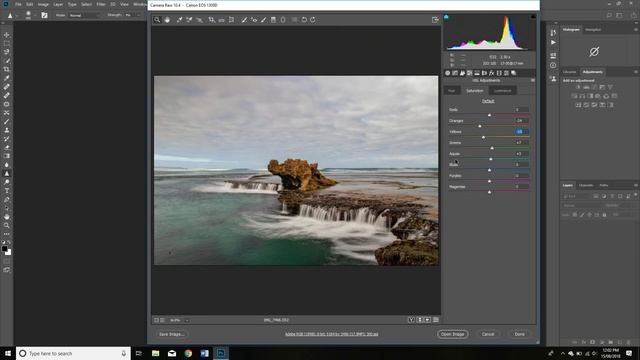Select Photoshop Move tool in left toolbar
The image size is (640, 360).
tap(7, 35)
